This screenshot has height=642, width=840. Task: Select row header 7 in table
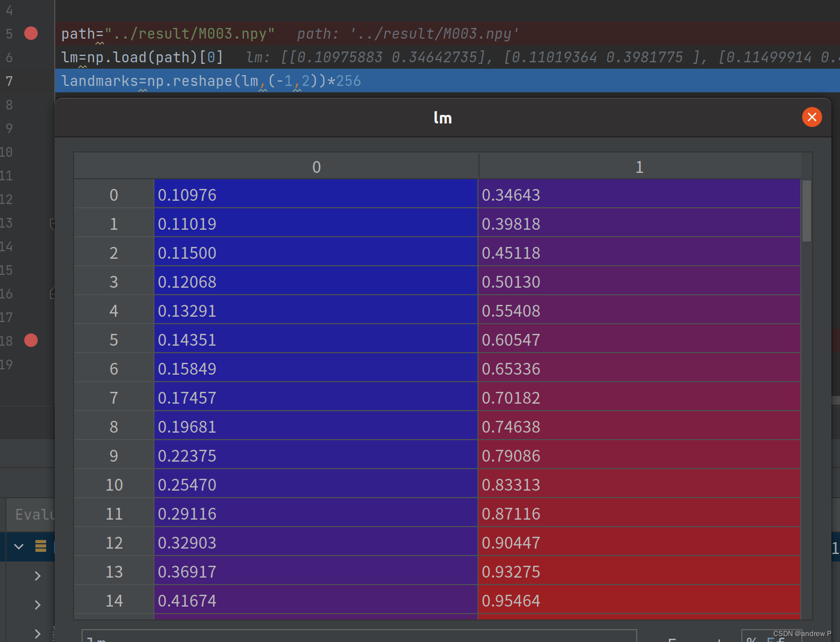[x=114, y=398]
